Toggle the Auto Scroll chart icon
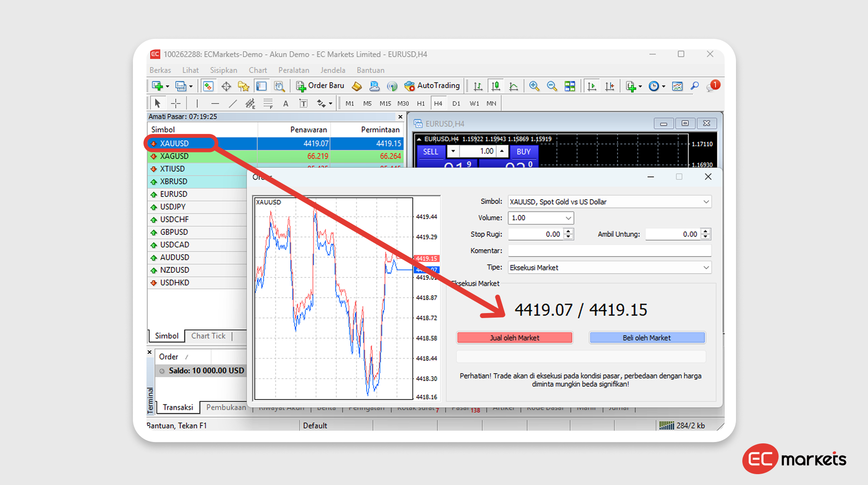 coord(591,86)
